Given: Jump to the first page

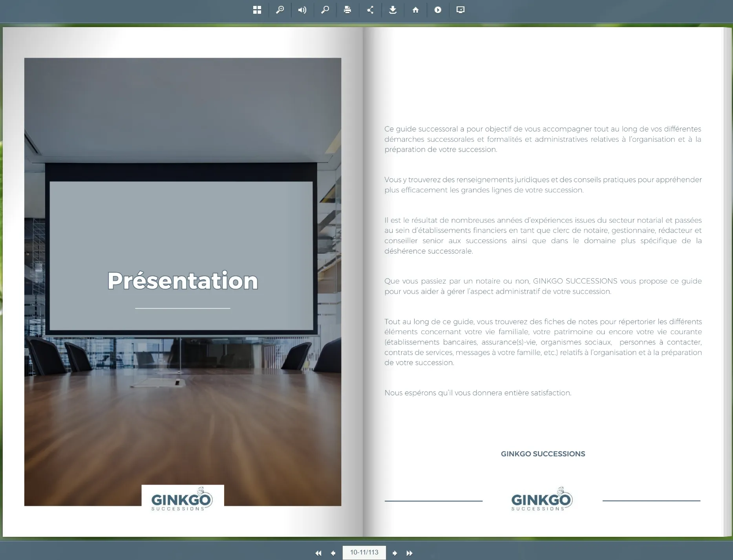Looking at the screenshot, I should (318, 553).
